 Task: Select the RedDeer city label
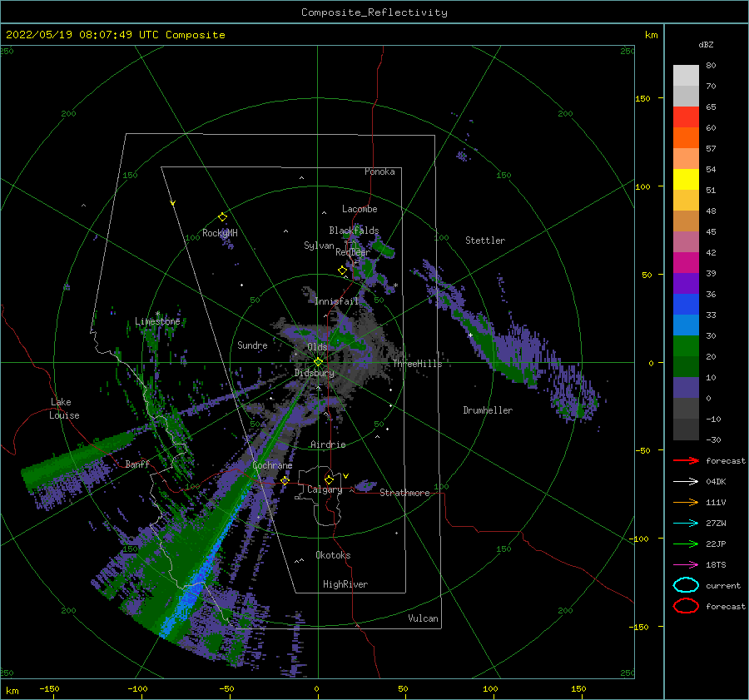tap(353, 252)
